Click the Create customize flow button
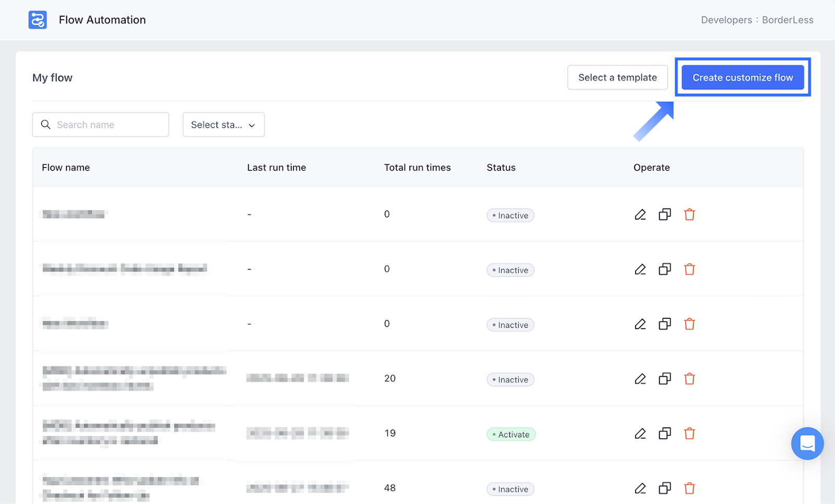Screen dimensions: 835x504 pyautogui.click(x=742, y=77)
